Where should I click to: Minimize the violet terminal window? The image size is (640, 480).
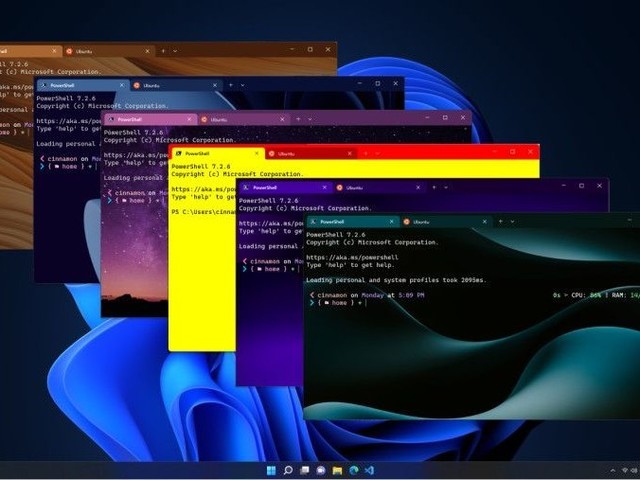click(x=564, y=186)
